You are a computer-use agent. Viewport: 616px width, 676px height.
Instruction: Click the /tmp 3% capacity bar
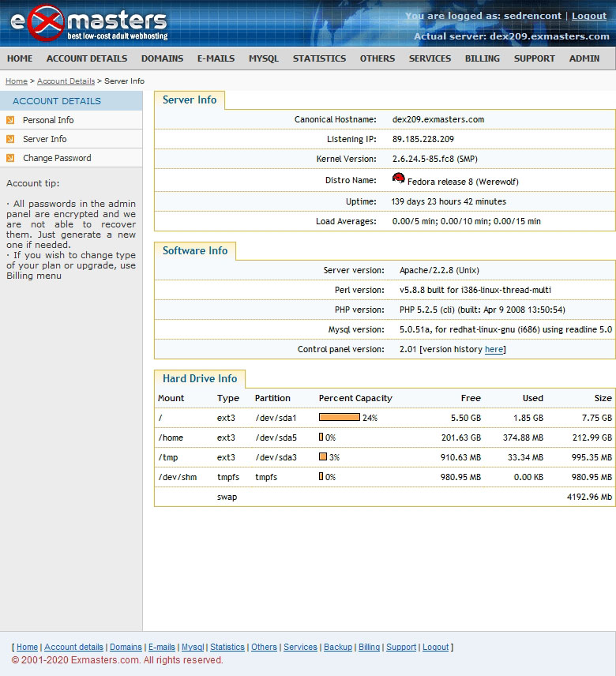(x=323, y=457)
